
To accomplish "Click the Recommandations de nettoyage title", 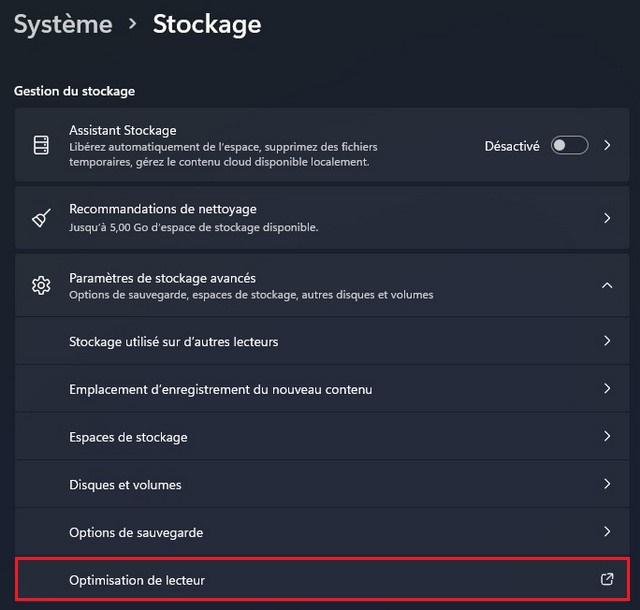I will click(163, 209).
